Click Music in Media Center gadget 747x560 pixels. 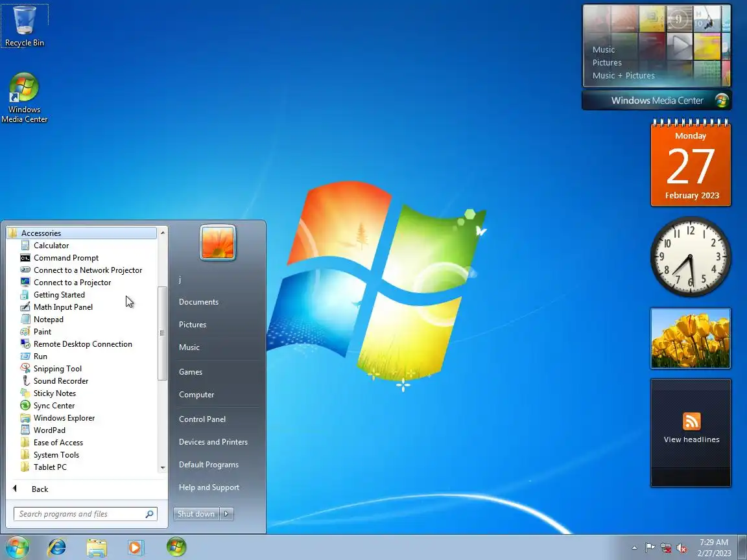coord(604,49)
